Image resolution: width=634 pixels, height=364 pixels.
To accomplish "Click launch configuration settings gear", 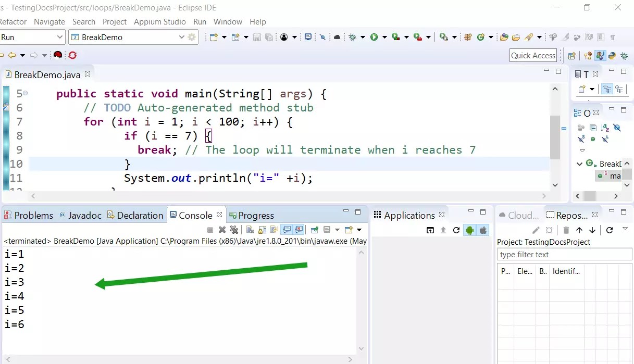I will (192, 37).
